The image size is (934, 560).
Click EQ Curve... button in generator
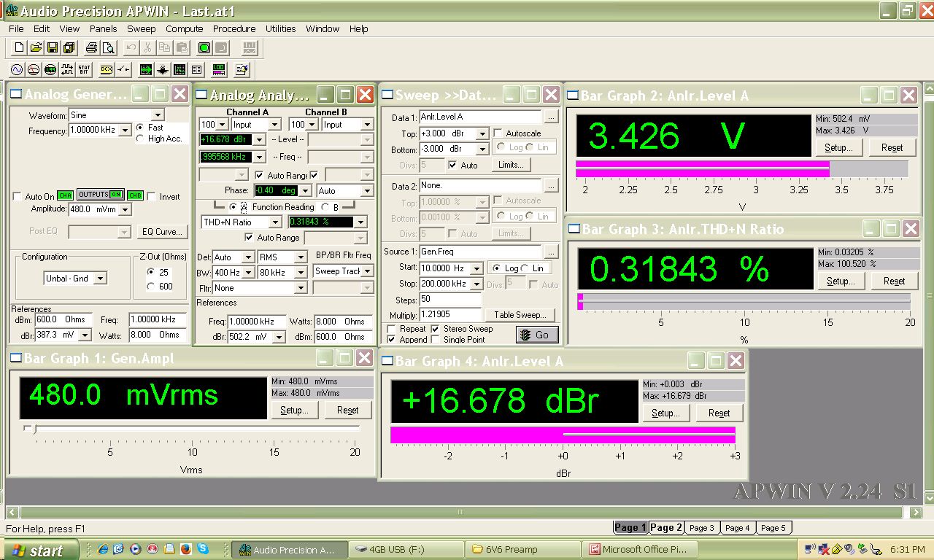(162, 232)
